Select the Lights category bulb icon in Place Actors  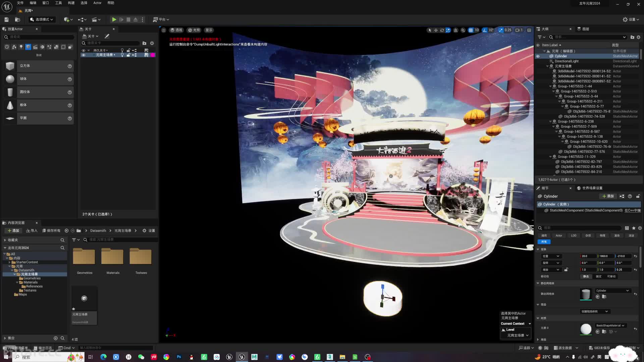pos(21,47)
